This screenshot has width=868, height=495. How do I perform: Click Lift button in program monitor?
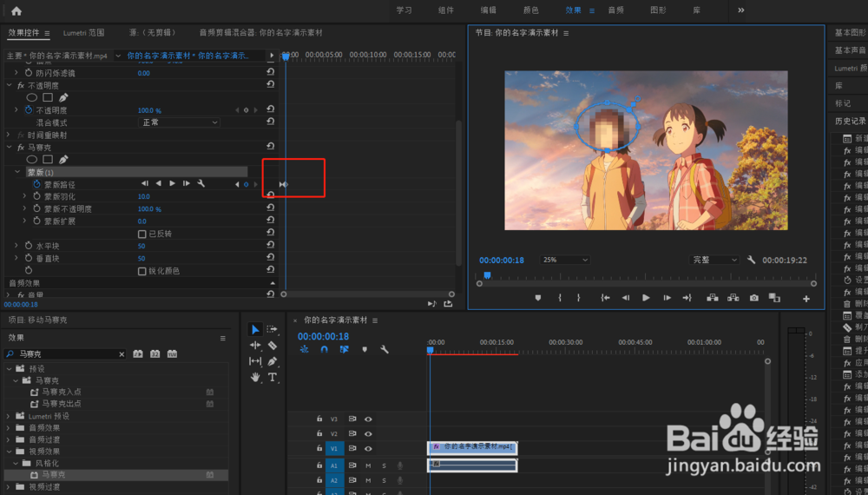(713, 298)
